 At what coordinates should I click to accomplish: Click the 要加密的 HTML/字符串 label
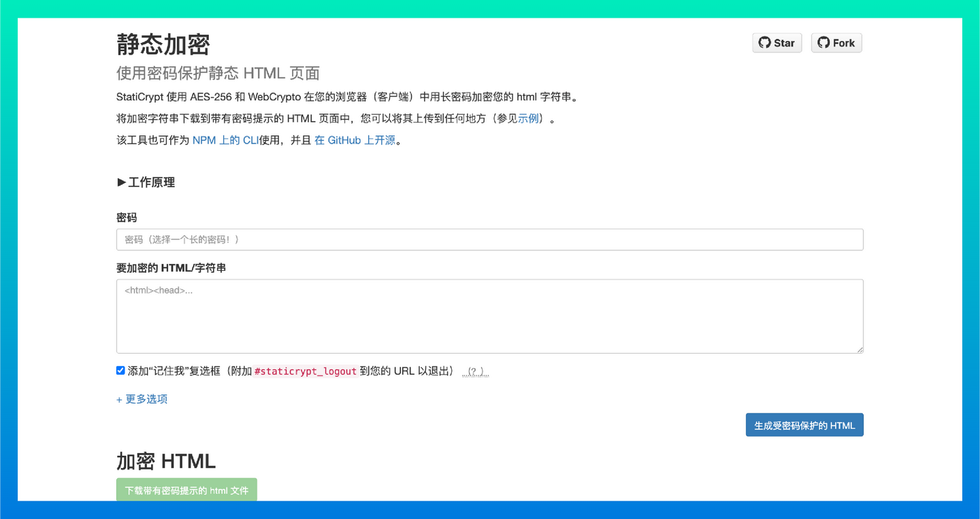point(171,268)
